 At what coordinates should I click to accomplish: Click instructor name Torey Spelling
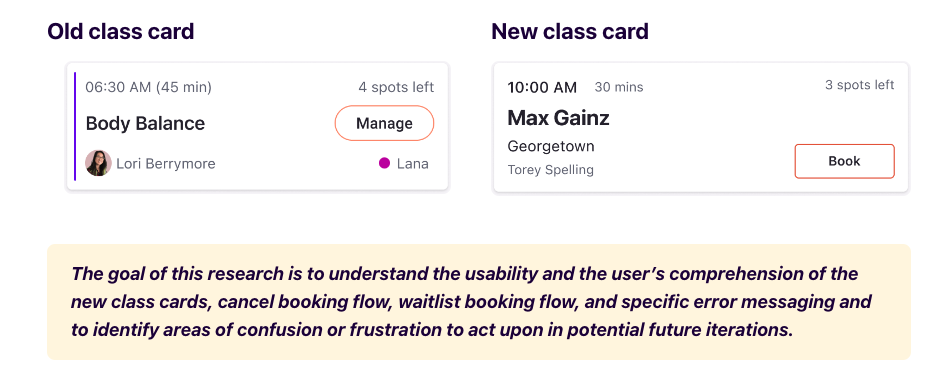pos(550,170)
